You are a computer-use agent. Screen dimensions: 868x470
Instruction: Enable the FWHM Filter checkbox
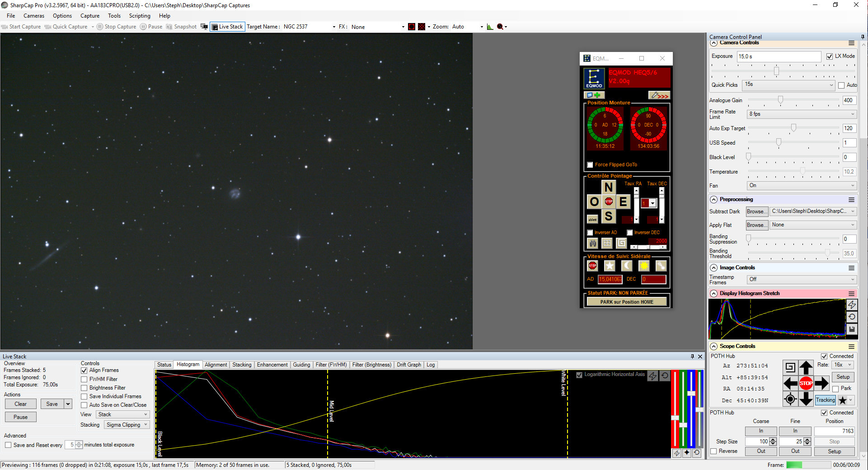(x=84, y=379)
